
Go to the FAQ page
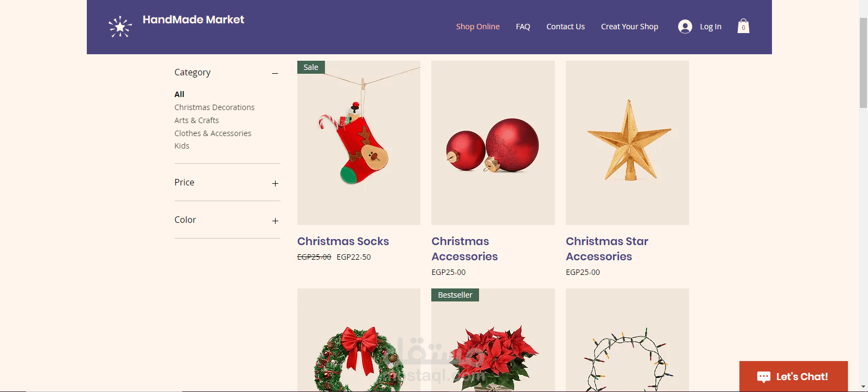[x=523, y=27]
